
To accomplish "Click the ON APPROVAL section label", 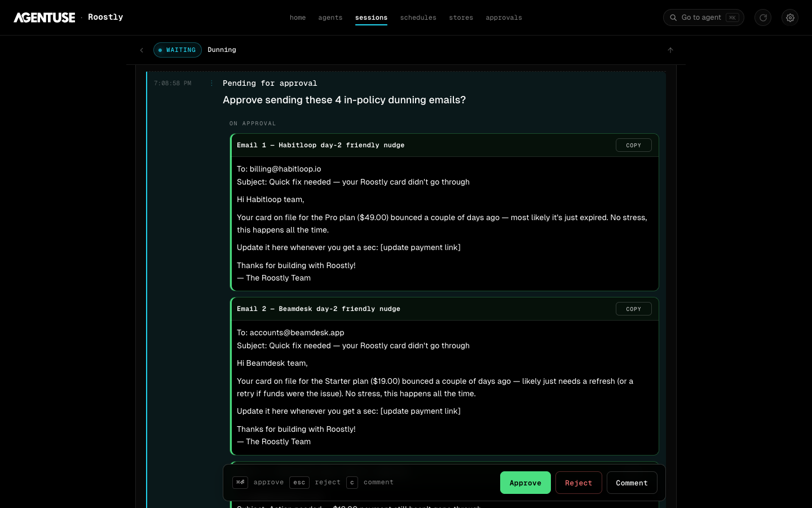I will [x=253, y=123].
